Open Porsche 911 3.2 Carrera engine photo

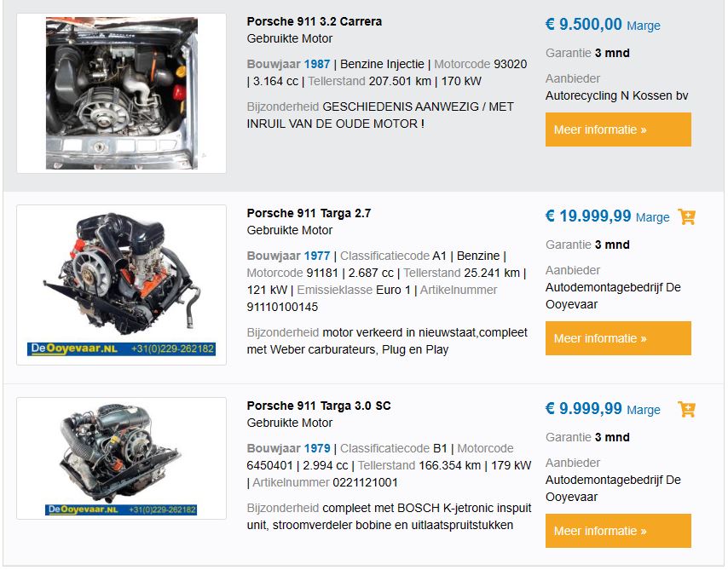click(x=121, y=93)
